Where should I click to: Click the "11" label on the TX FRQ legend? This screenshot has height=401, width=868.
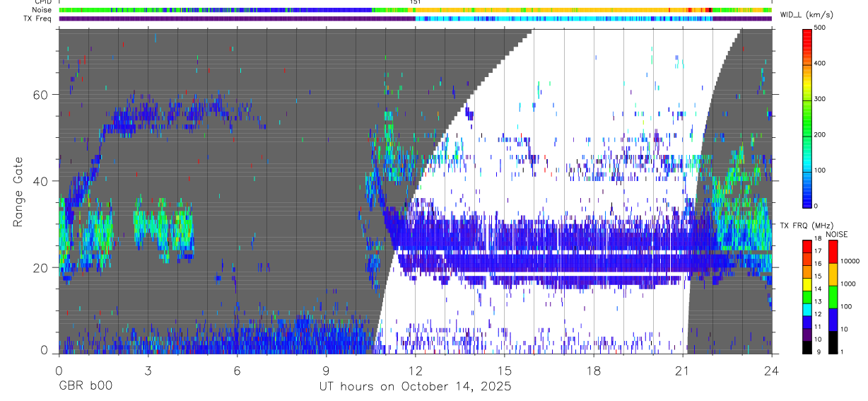click(x=819, y=327)
